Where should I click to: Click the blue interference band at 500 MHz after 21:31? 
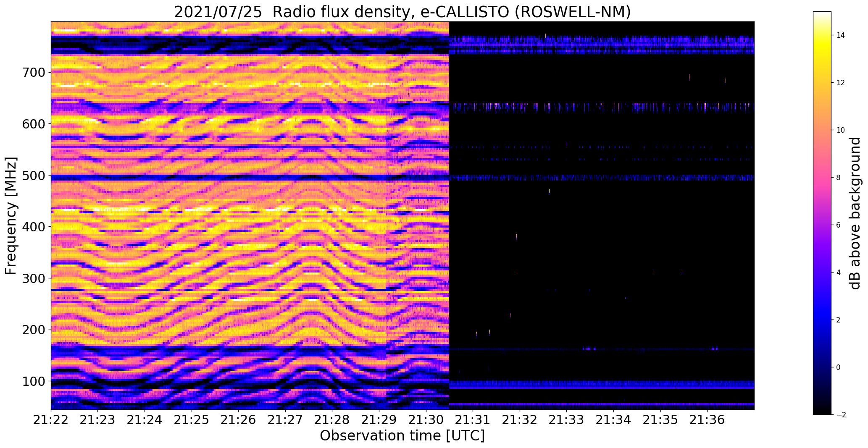pos(602,178)
